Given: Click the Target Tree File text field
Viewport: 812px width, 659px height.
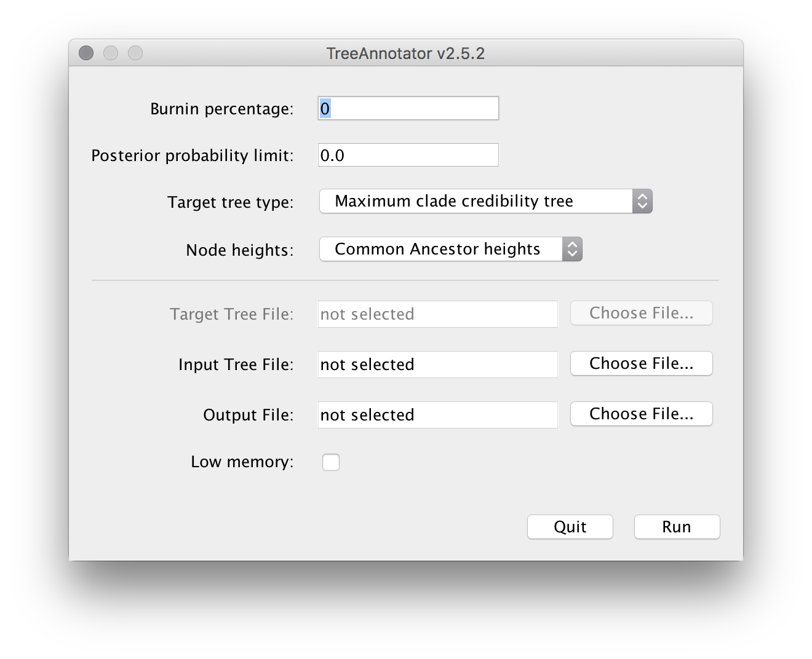Looking at the screenshot, I should [x=437, y=314].
